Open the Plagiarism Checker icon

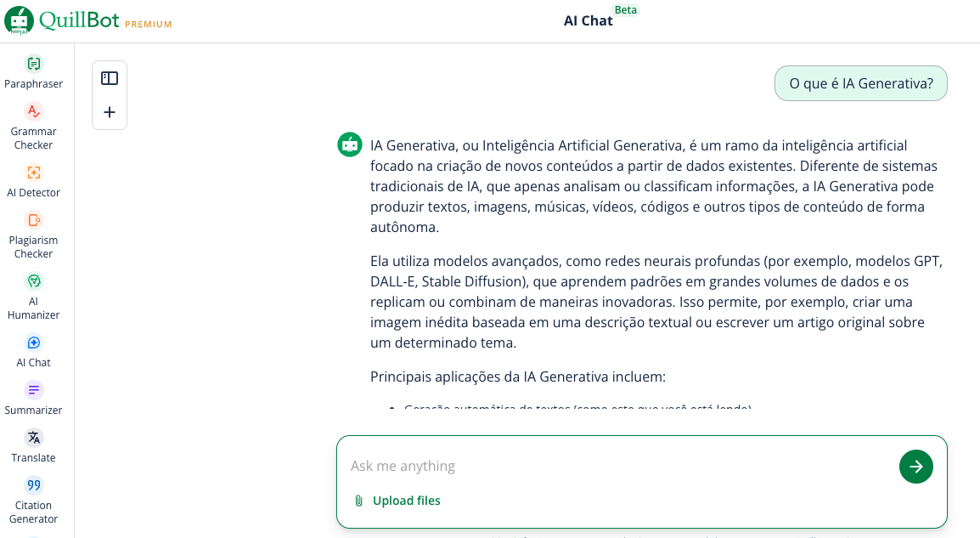point(34,220)
